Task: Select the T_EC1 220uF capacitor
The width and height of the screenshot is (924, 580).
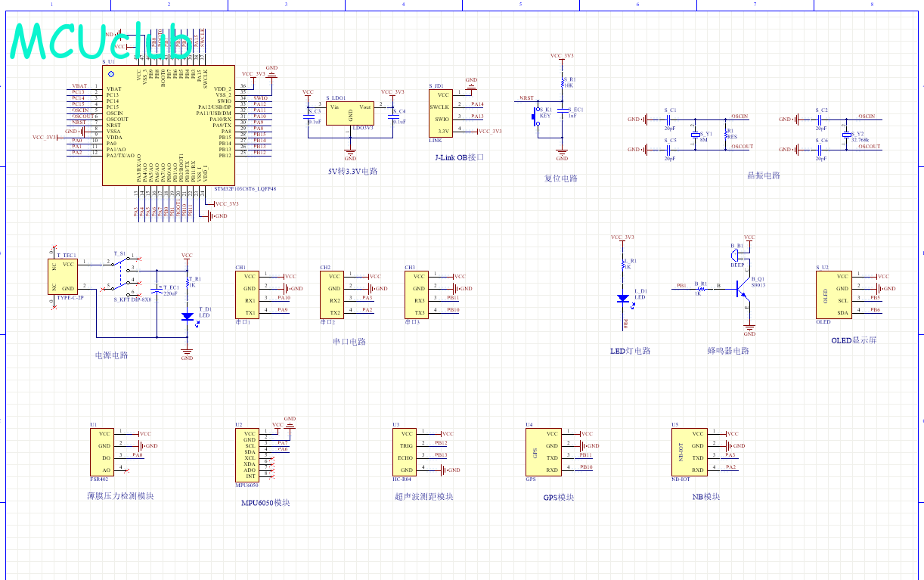Action: coord(156,289)
